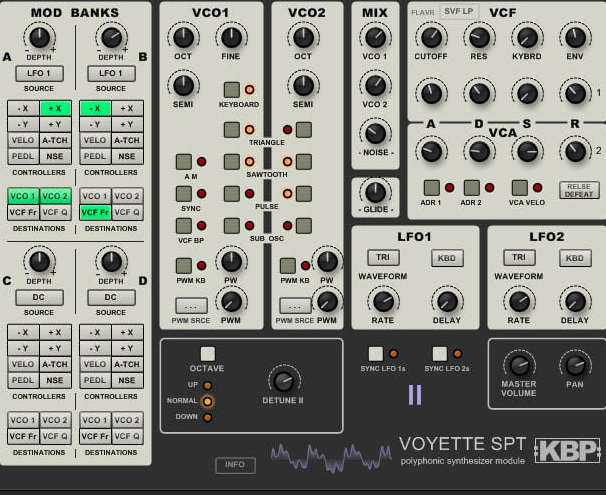Select NSE controller in Mod Bank D
Image resolution: width=606 pixels, height=495 pixels.
[127, 381]
